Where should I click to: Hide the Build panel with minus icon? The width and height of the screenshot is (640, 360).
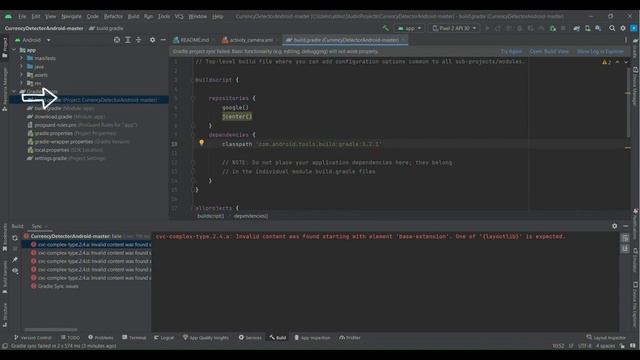click(x=626, y=226)
